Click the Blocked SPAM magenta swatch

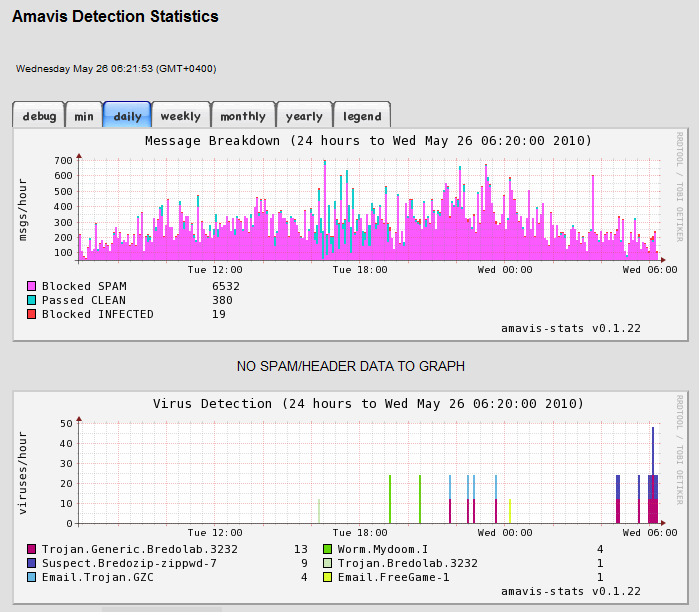[31, 286]
